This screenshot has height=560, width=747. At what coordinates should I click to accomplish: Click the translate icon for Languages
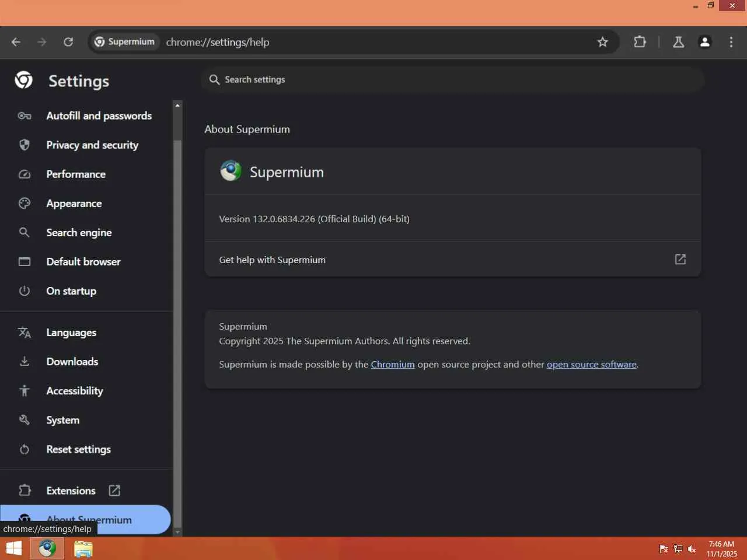pyautogui.click(x=25, y=332)
